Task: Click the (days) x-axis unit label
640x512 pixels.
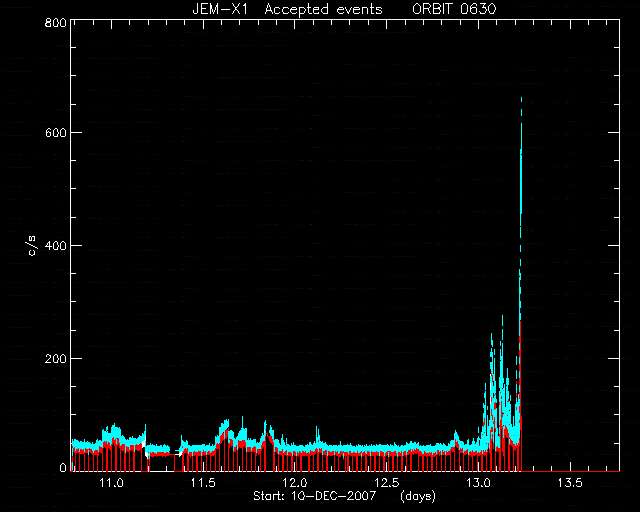Action: pyautogui.click(x=418, y=496)
